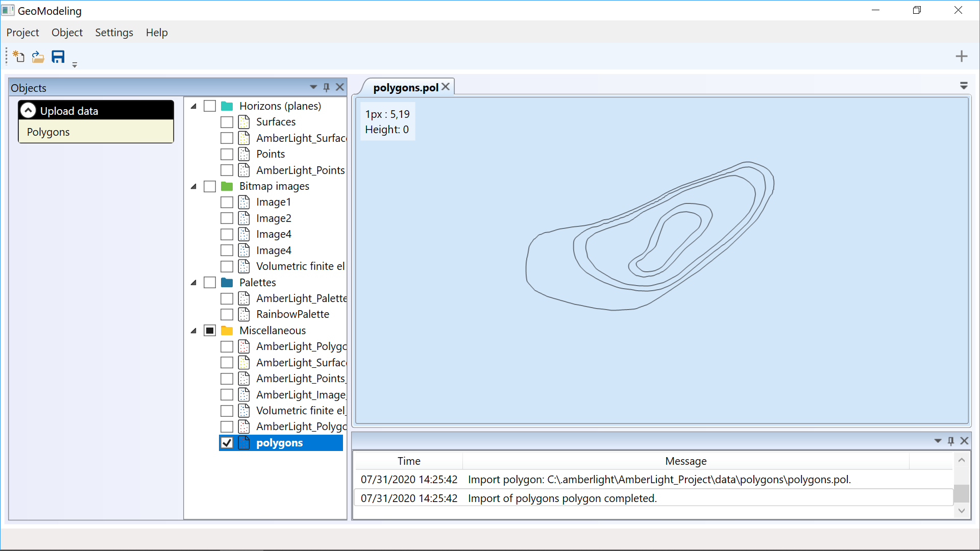
Task: Uncheck the polygons item checkbox
Action: pos(227,443)
